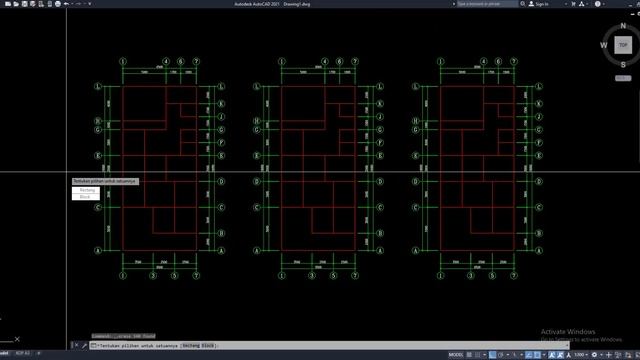The image size is (640, 360).
Task: Undo the last action
Action: pyautogui.click(x=66, y=4)
